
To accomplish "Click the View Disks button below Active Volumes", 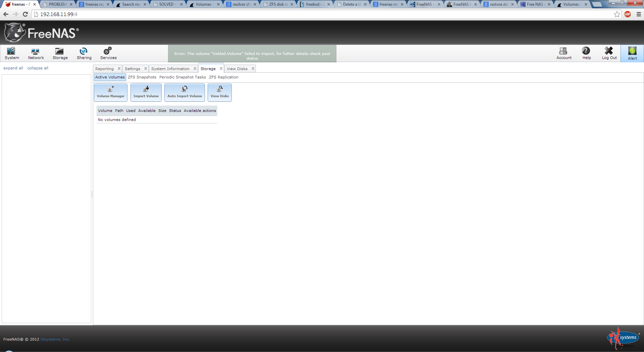I will (x=220, y=93).
